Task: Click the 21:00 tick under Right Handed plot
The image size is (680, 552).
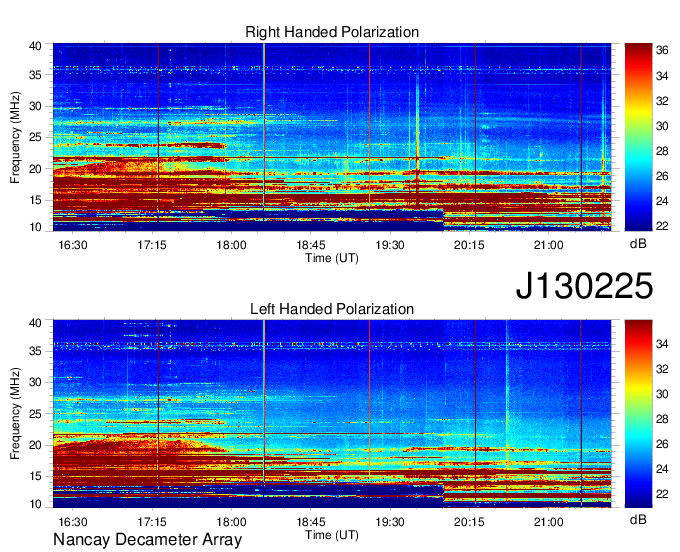Action: [549, 245]
